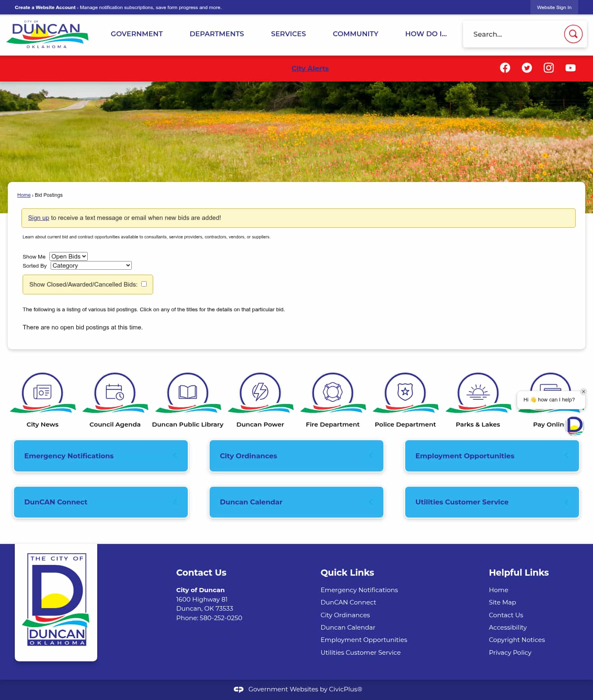Click the Contact Us footer heading
Viewport: 593px width, 700px height.
point(201,572)
